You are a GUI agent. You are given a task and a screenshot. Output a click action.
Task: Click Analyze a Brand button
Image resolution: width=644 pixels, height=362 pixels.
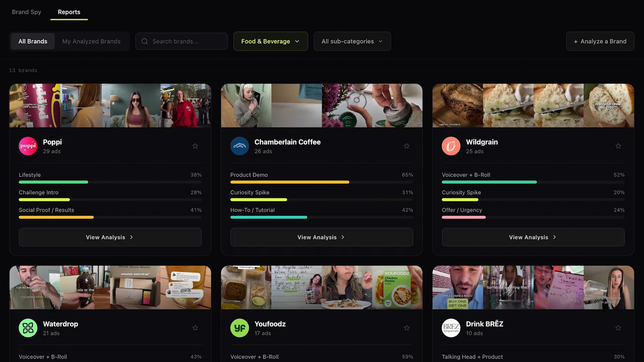tap(600, 41)
